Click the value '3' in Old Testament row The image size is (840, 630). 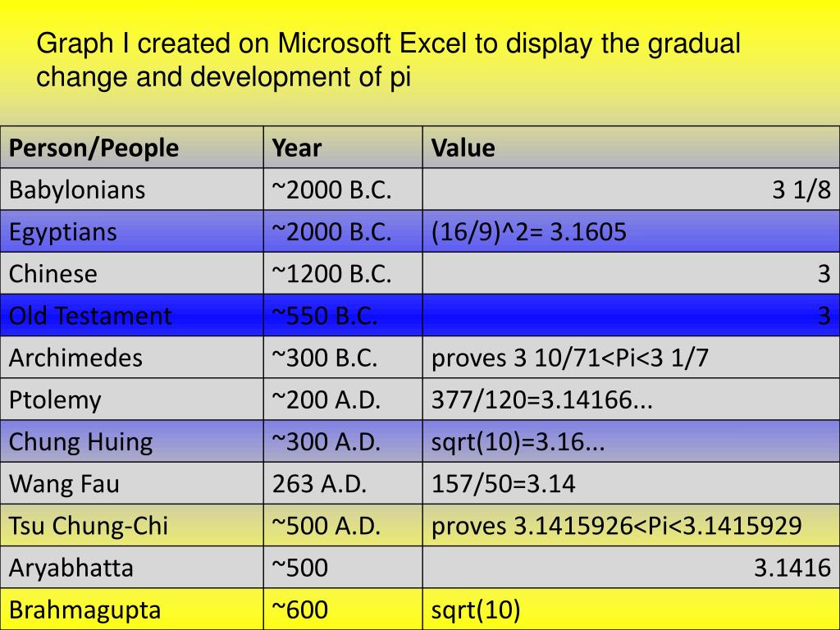[631, 315]
